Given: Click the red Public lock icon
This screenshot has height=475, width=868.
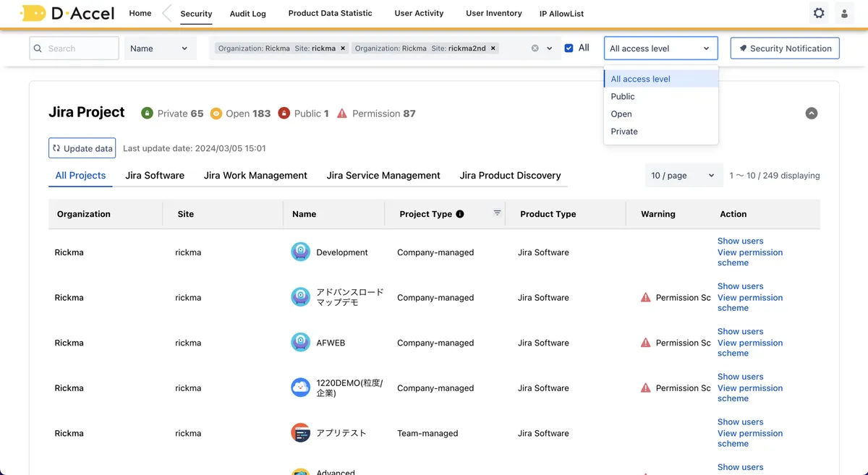Looking at the screenshot, I should (x=284, y=114).
